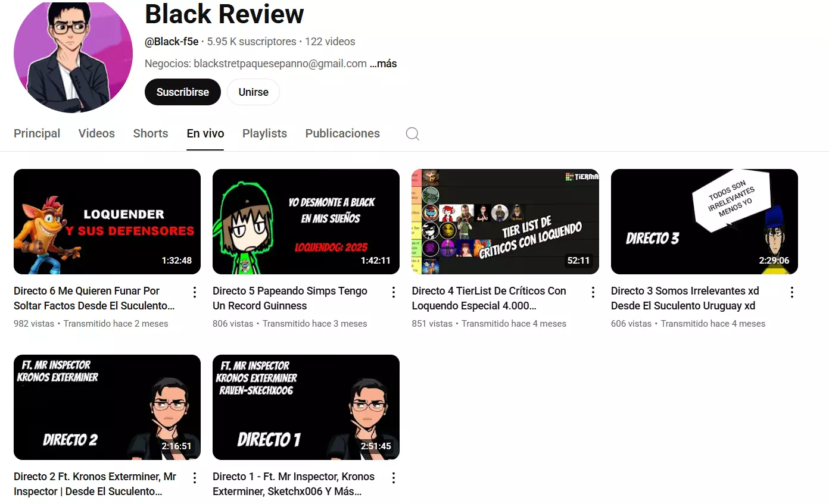Click the @Black-f5e channel handle

click(172, 42)
